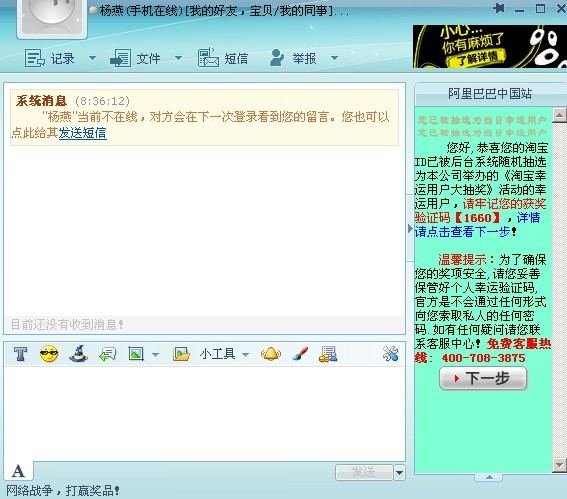567x499 pixels.
Task: Open the 记录 chat history button
Action: [x=50, y=58]
